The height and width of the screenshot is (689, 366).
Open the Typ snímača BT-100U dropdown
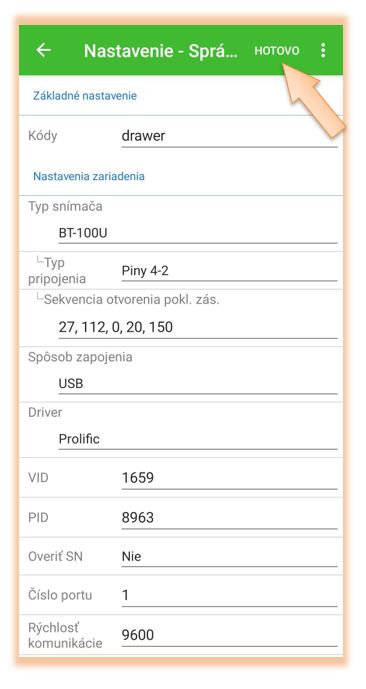click(198, 234)
